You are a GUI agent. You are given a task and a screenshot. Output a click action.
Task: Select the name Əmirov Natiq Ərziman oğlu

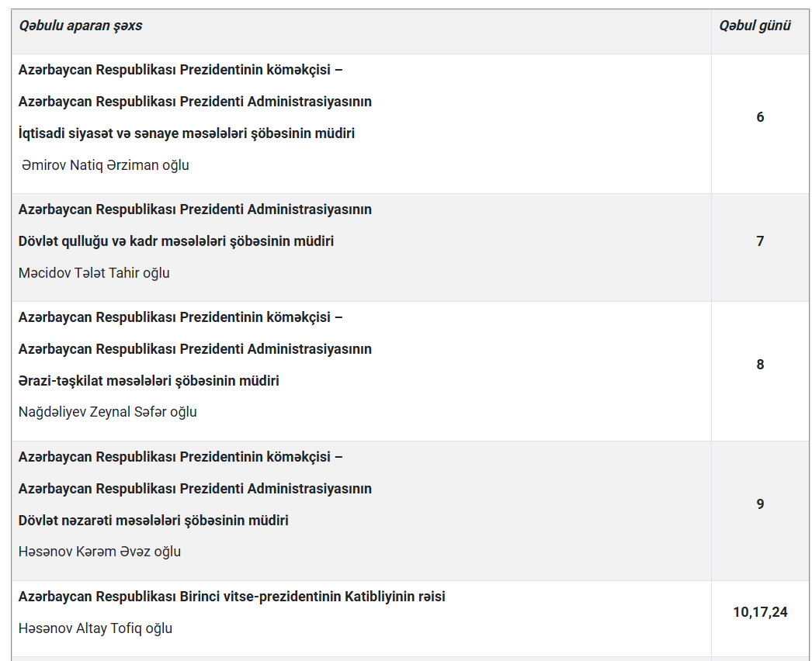(105, 165)
